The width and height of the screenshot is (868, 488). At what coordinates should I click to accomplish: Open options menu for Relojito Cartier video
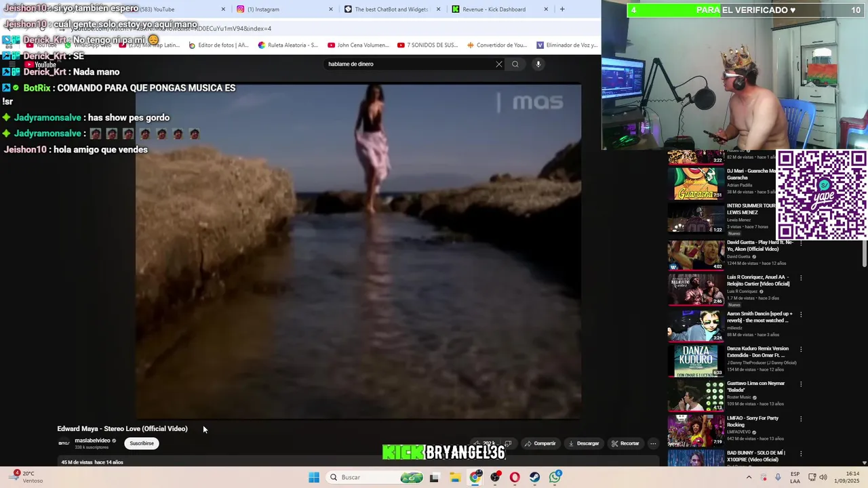point(801,278)
